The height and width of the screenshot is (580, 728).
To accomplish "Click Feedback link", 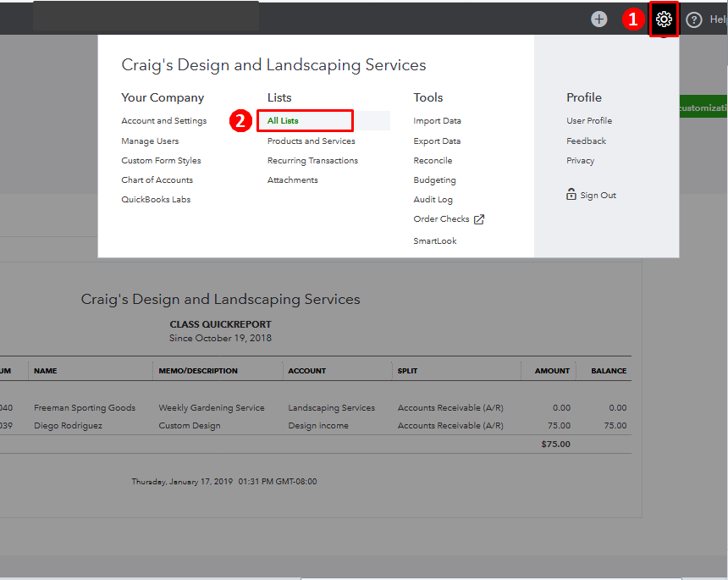I will point(586,141).
